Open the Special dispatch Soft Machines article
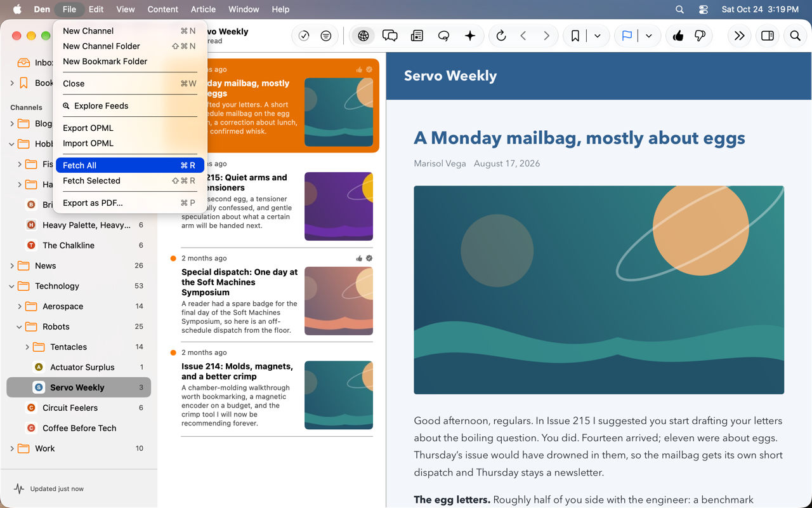The width and height of the screenshot is (812, 508). pos(272,295)
